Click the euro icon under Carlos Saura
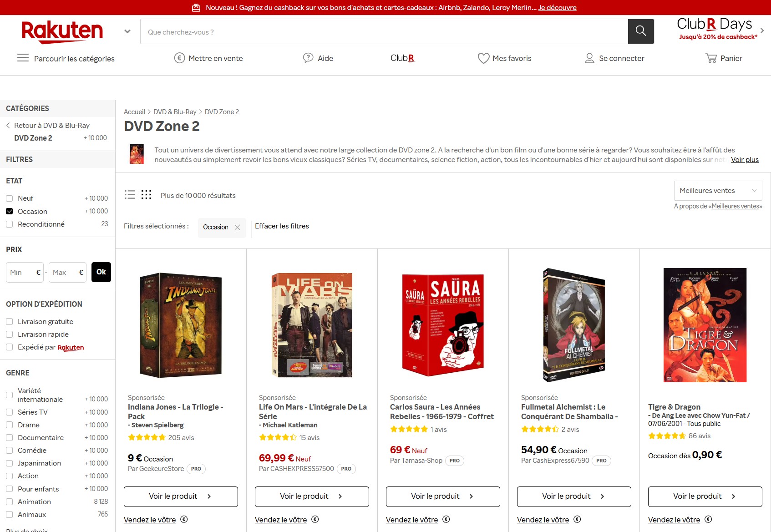Image resolution: width=771 pixels, height=532 pixels. 446,519
